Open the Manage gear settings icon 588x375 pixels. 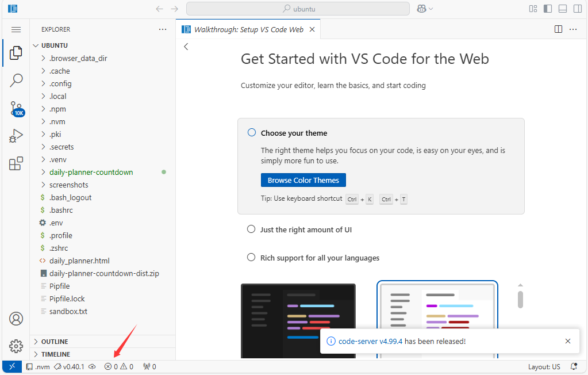point(16,346)
